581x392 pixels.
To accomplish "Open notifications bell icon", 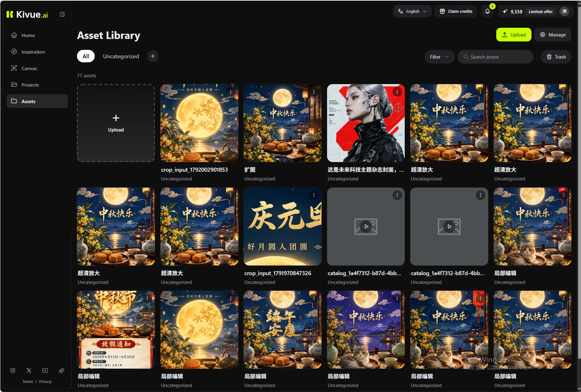I will (x=488, y=12).
